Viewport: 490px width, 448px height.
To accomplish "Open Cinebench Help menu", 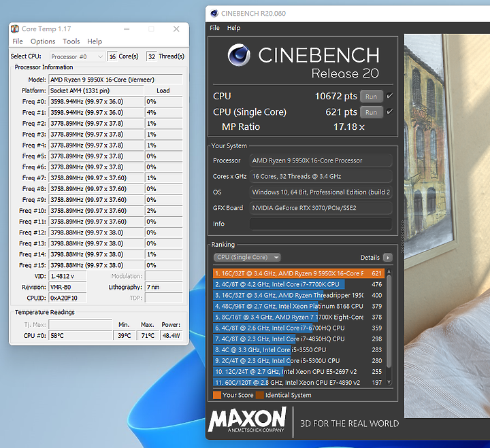I will pyautogui.click(x=233, y=28).
